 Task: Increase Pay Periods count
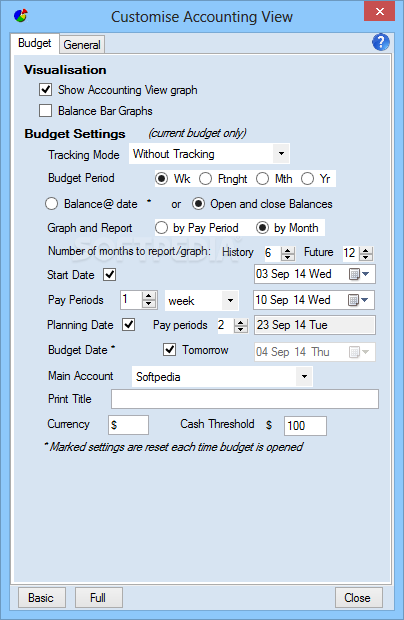coord(149,296)
